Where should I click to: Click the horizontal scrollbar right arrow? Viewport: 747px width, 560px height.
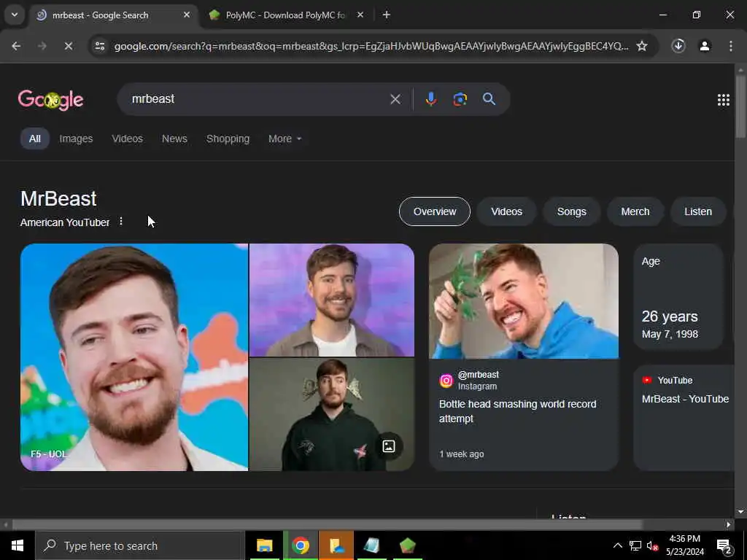coord(729,525)
